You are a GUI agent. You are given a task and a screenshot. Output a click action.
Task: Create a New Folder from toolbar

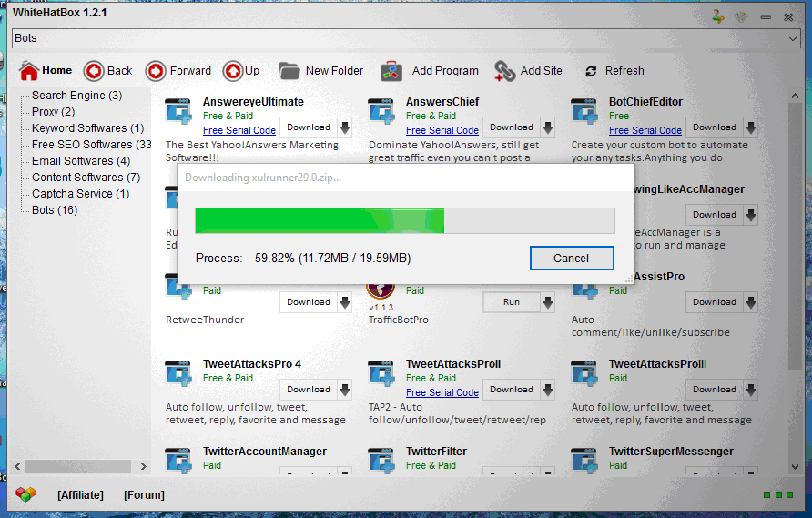click(289, 71)
